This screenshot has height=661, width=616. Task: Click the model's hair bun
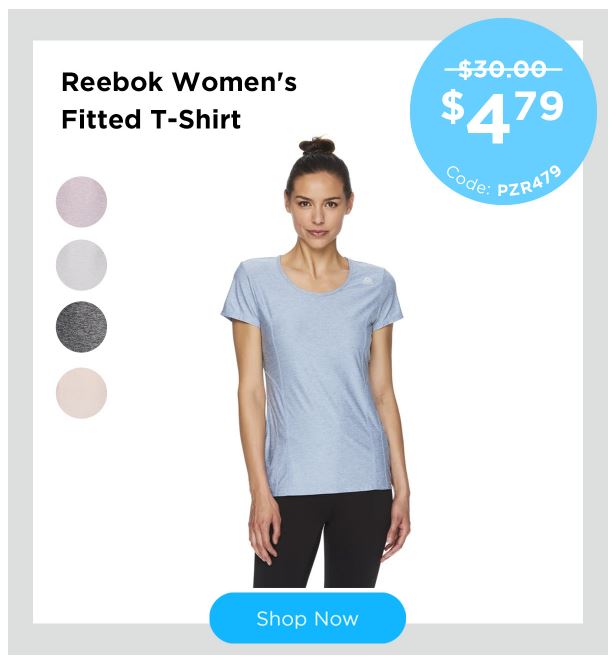pyautogui.click(x=317, y=146)
